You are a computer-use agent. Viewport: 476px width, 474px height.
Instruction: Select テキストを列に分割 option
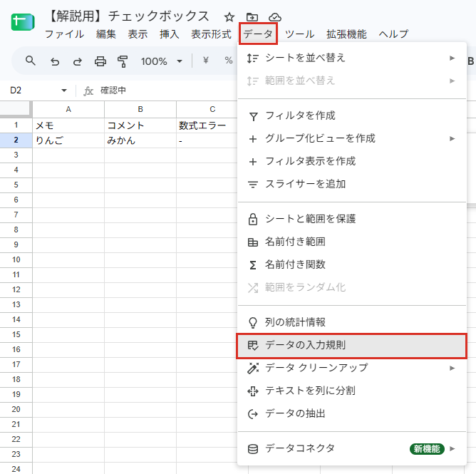352,391
